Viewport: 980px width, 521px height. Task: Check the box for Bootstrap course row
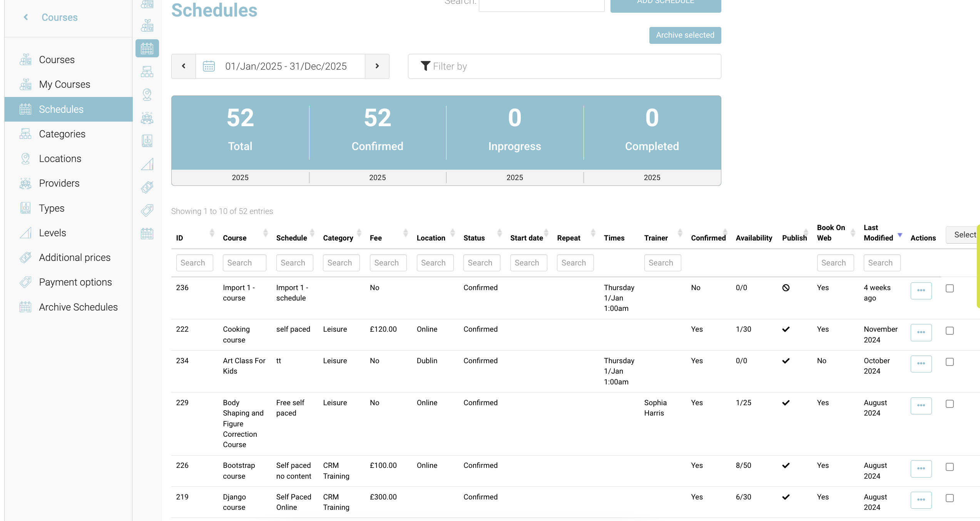(x=950, y=467)
